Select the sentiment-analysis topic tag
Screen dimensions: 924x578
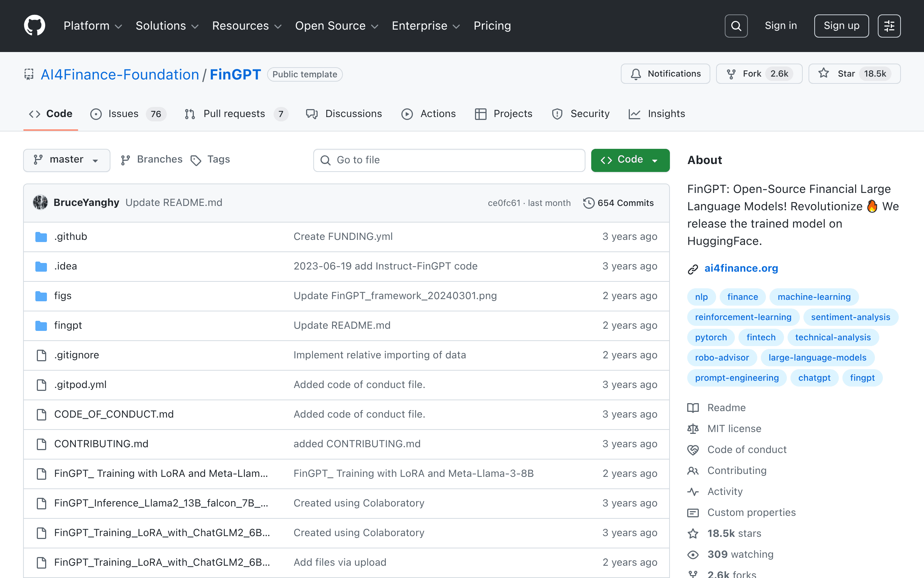click(x=850, y=317)
